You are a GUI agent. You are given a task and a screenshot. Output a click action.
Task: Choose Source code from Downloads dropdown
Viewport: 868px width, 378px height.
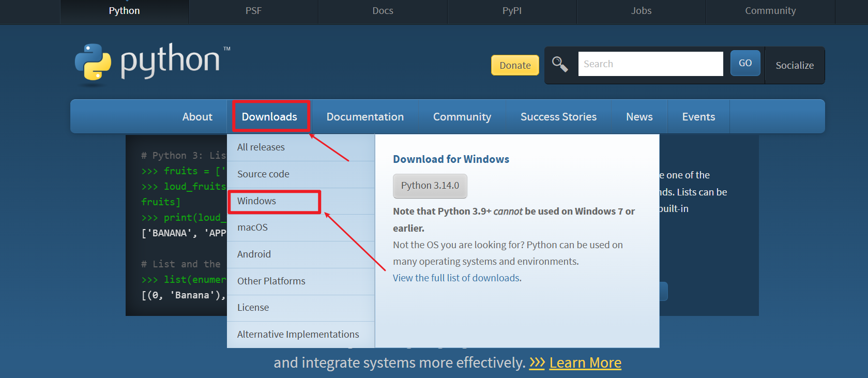tap(301, 174)
